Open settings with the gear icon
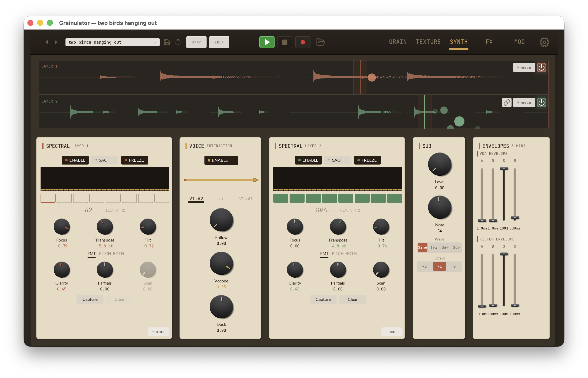 544,42
